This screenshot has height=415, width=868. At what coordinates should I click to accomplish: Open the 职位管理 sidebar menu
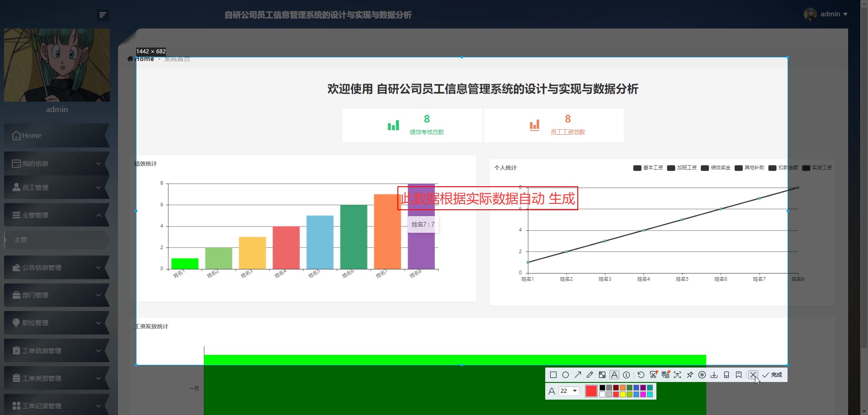point(57,323)
